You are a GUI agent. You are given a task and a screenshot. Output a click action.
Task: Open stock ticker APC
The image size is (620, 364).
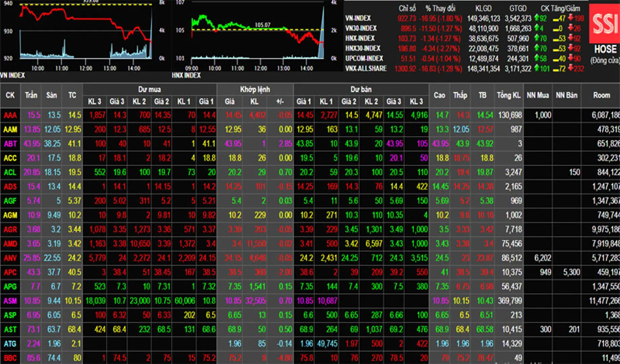[x=10, y=272]
